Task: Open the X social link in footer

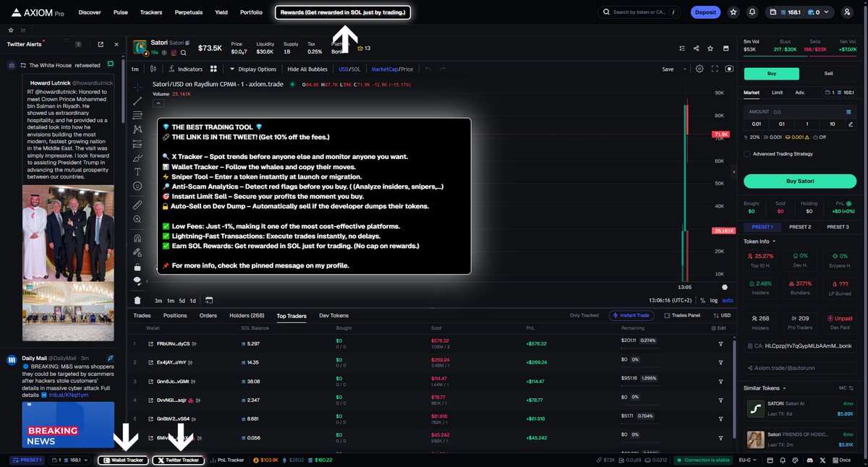Action: pyautogui.click(x=823, y=460)
